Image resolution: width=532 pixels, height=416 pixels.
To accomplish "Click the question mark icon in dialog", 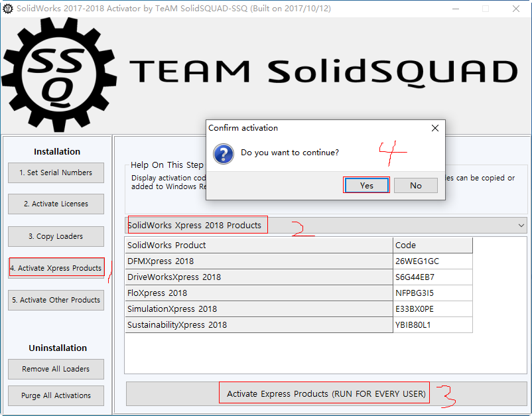I will click(x=224, y=154).
